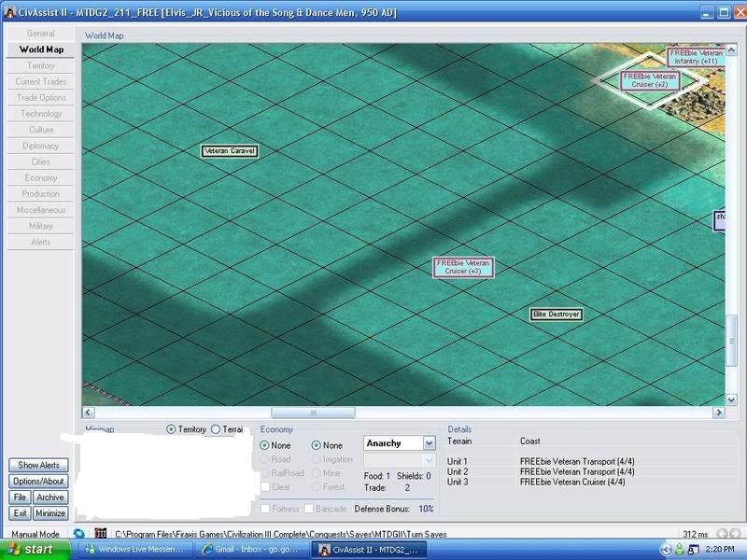Open the disabled dropdown below Anarchy
This screenshot has height=560, width=747.
click(400, 460)
